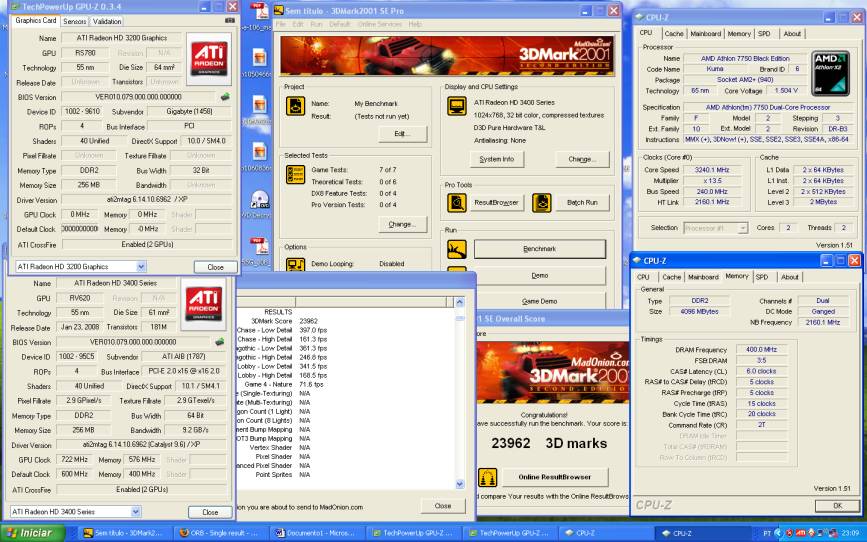Open the Sensors tab in GPU-Z
This screenshot has width=867, height=542.
(x=75, y=22)
